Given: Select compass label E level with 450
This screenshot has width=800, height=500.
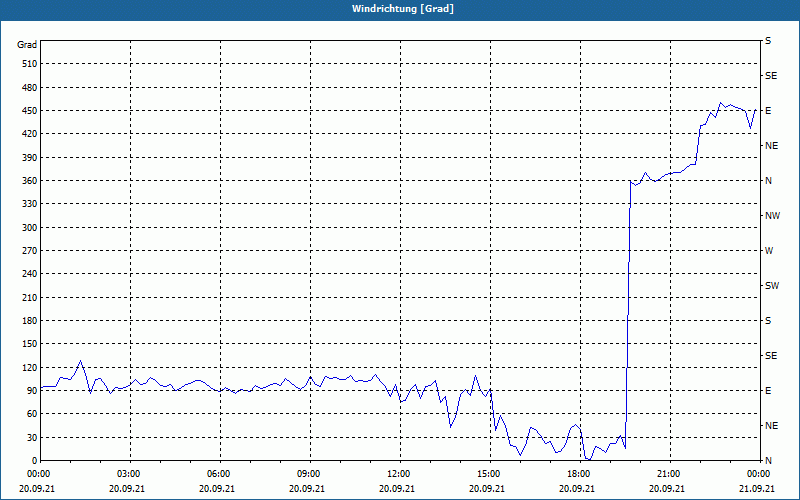Looking at the screenshot, I should (x=768, y=111).
